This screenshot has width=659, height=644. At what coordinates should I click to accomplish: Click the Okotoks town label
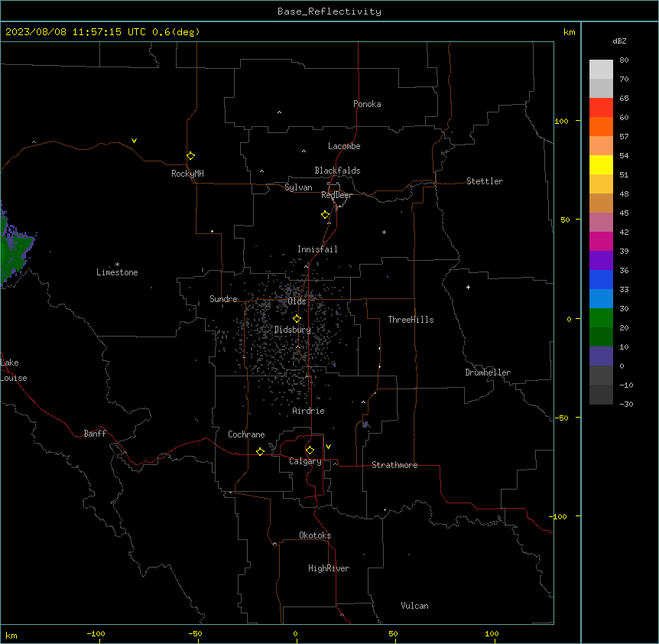click(315, 535)
